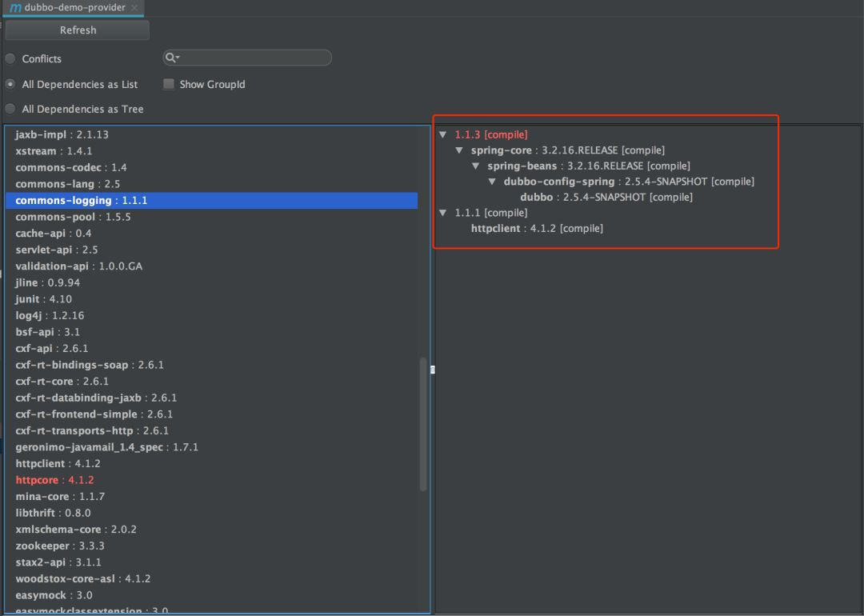Close the dubbo-demo-provider tab
864x616 pixels.
[x=134, y=8]
